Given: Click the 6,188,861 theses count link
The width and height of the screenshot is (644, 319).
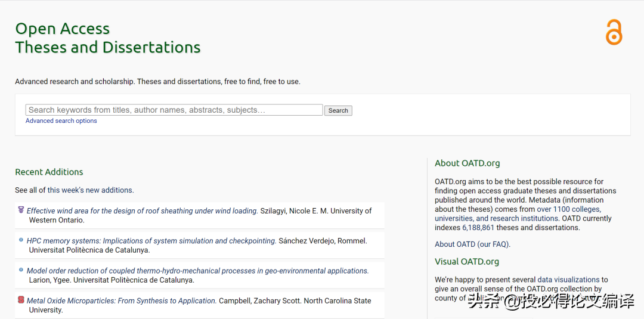Looking at the screenshot, I should pos(478,228).
